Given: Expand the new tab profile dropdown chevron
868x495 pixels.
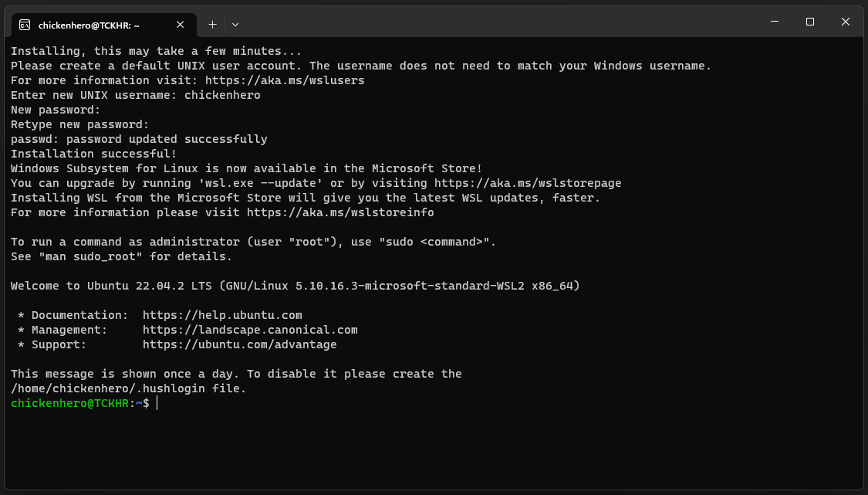Looking at the screenshot, I should click(x=235, y=25).
